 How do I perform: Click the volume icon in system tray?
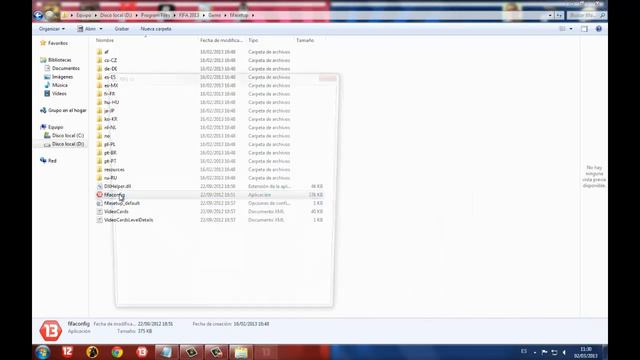[564, 352]
